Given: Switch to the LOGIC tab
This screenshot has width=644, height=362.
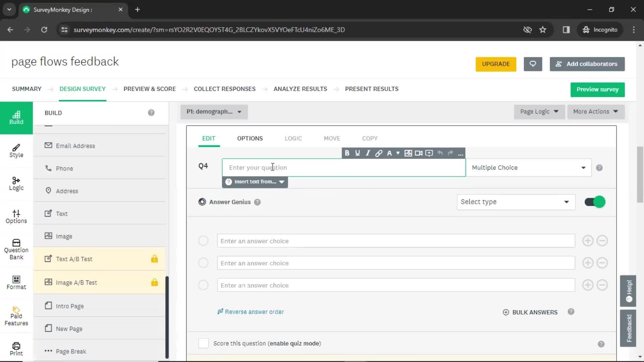Looking at the screenshot, I should pyautogui.click(x=293, y=138).
